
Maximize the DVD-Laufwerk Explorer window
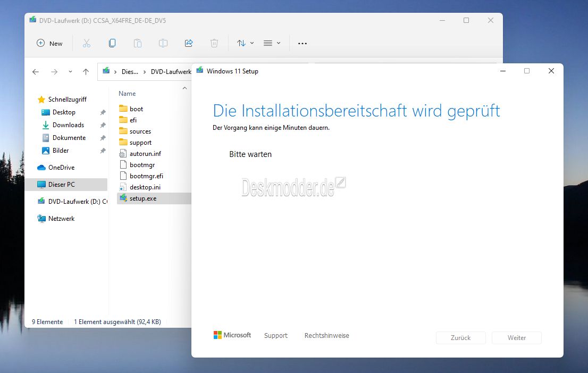466,20
